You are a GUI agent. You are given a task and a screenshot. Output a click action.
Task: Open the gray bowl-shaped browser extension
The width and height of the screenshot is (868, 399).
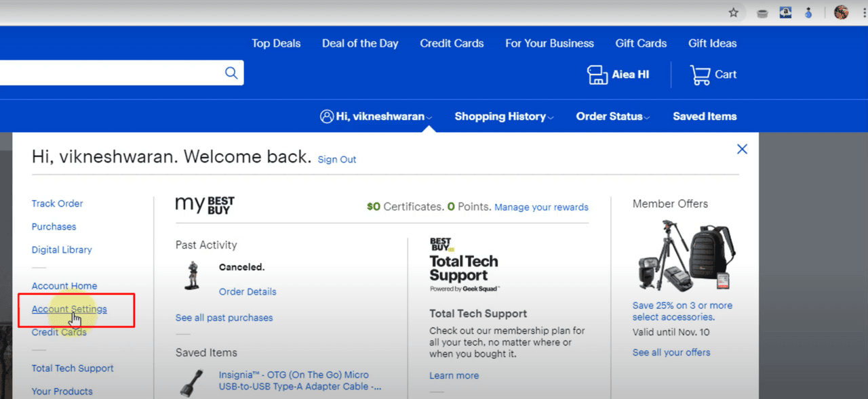tap(762, 13)
